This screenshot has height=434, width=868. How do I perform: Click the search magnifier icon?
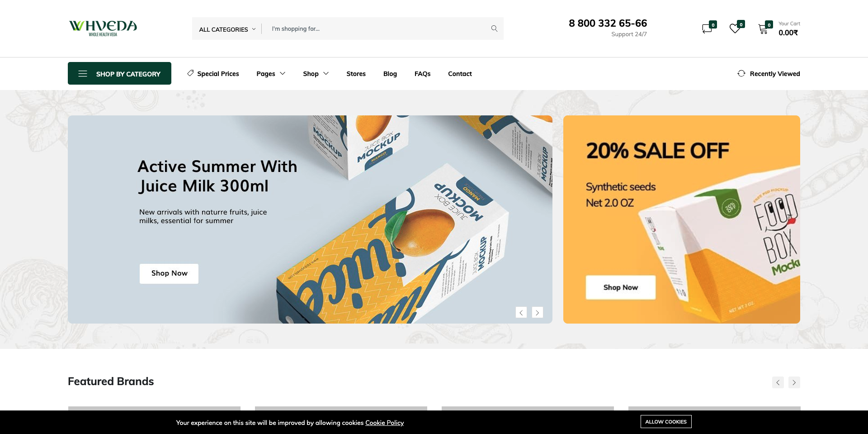click(494, 29)
